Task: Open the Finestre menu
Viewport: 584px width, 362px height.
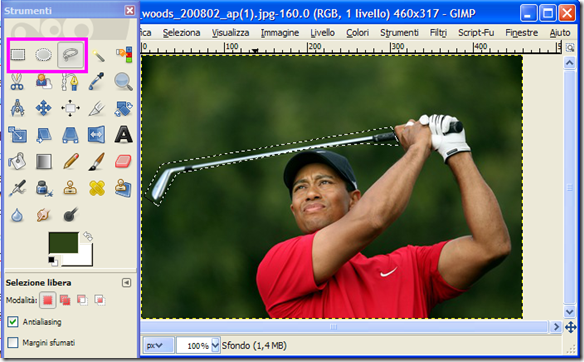Action: (x=521, y=33)
